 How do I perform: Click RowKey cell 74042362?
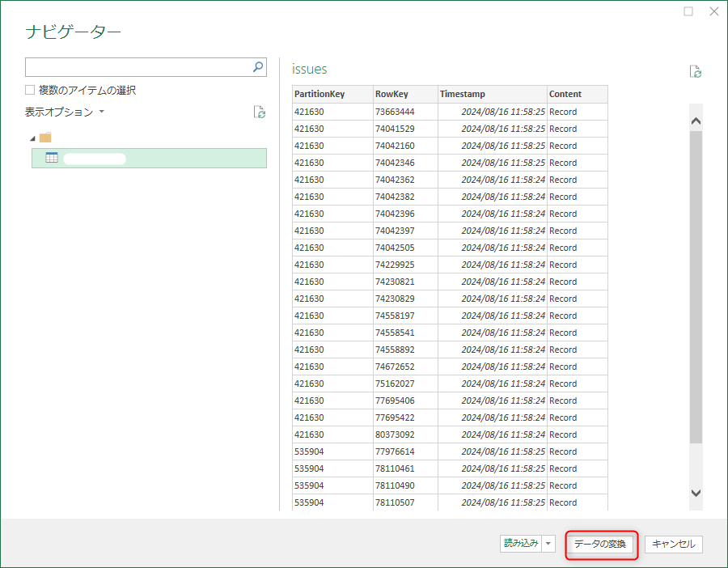pyautogui.click(x=405, y=180)
